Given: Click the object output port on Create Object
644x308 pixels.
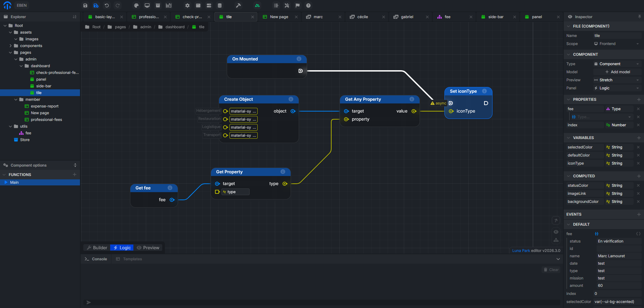Looking at the screenshot, I should 293,111.
